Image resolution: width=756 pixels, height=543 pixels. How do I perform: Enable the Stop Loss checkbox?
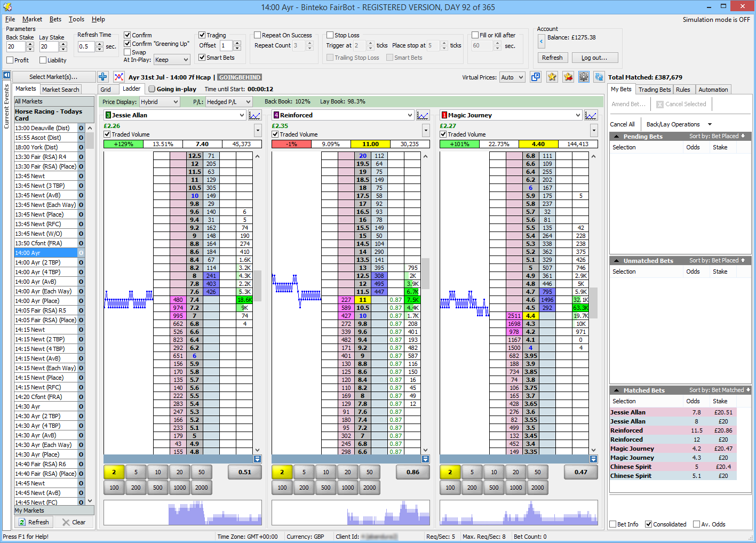[330, 35]
